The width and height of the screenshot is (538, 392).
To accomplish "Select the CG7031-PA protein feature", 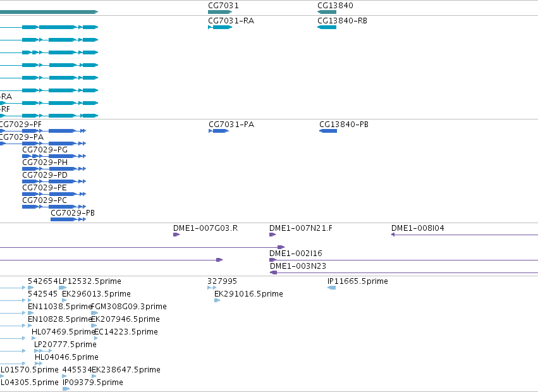I will [219, 131].
